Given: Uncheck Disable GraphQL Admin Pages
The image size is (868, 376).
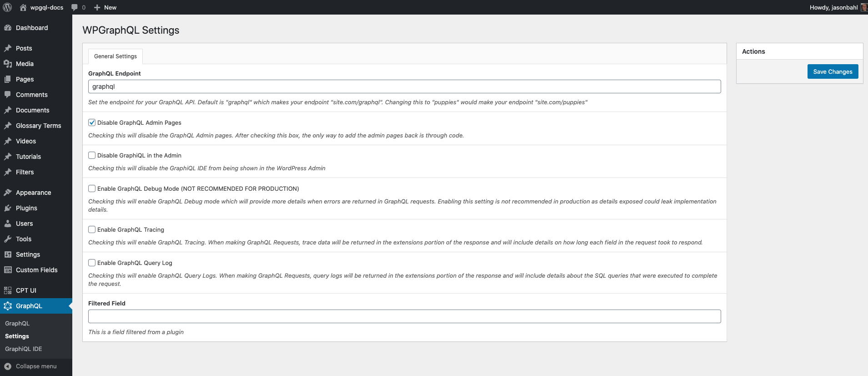Looking at the screenshot, I should (92, 122).
